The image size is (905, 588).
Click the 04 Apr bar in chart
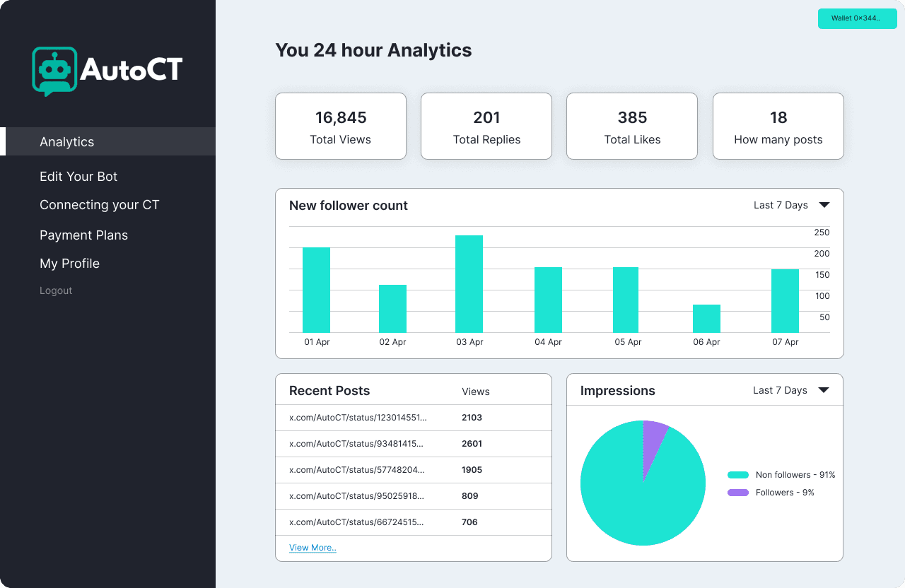coord(548,300)
